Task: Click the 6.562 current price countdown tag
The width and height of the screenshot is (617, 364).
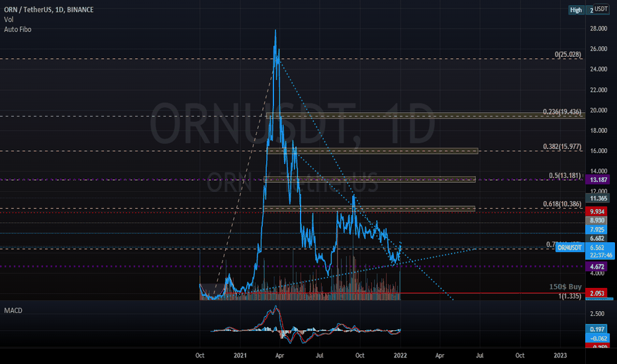Action: click(x=600, y=251)
